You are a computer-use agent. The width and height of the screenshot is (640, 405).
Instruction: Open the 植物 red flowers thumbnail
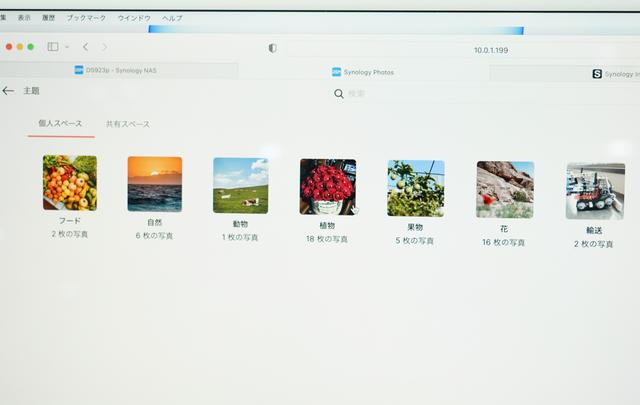point(328,187)
